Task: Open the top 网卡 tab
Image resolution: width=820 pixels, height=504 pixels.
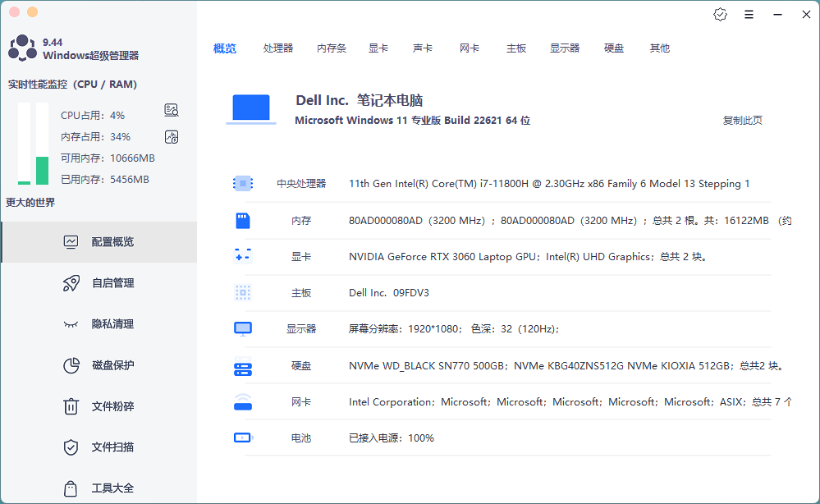Action: (469, 48)
